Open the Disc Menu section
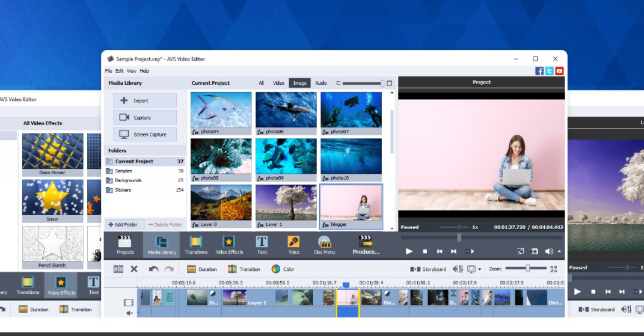644x336 pixels. (x=325, y=245)
